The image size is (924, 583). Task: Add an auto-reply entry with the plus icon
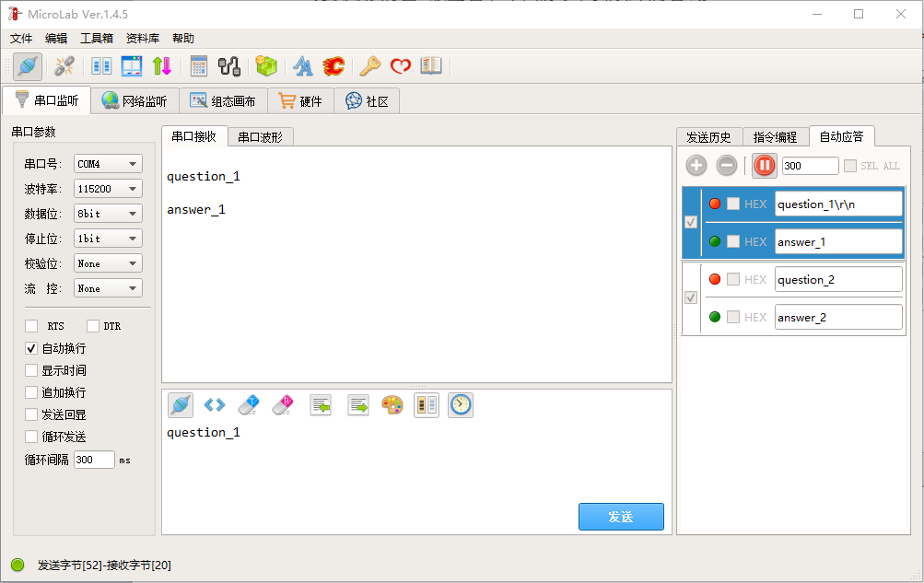(696, 166)
